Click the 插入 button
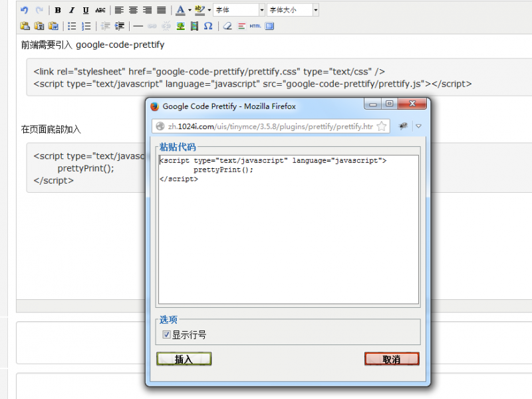Image resolution: width=532 pixels, height=399 pixels. pos(184,359)
